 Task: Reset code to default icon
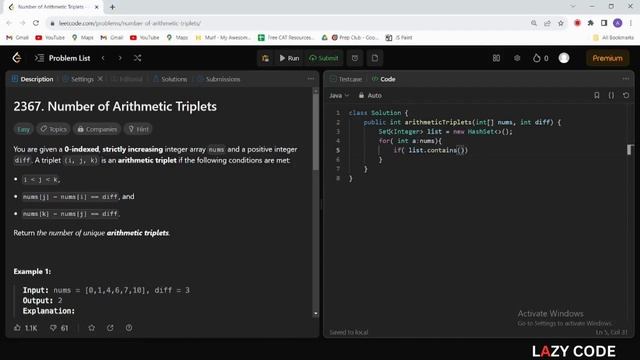coord(626,95)
